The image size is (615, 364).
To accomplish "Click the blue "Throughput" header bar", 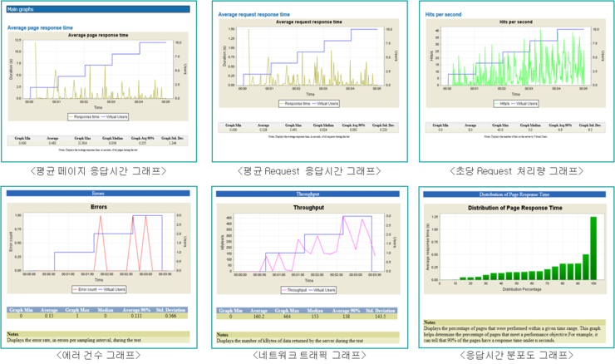I will [307, 194].
